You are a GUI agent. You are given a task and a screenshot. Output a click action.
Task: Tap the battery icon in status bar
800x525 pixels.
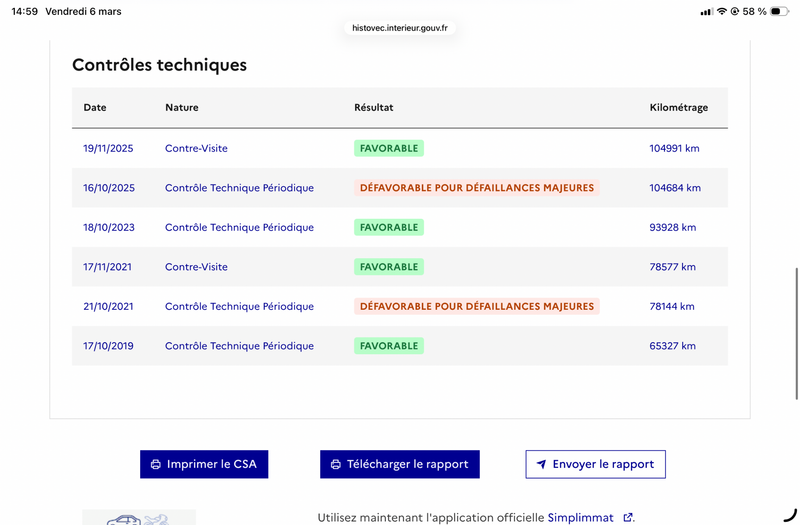coord(779,11)
